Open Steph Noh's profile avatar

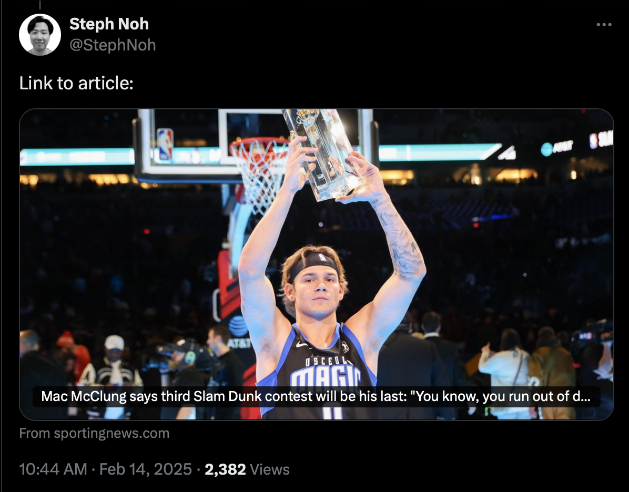coord(40,35)
